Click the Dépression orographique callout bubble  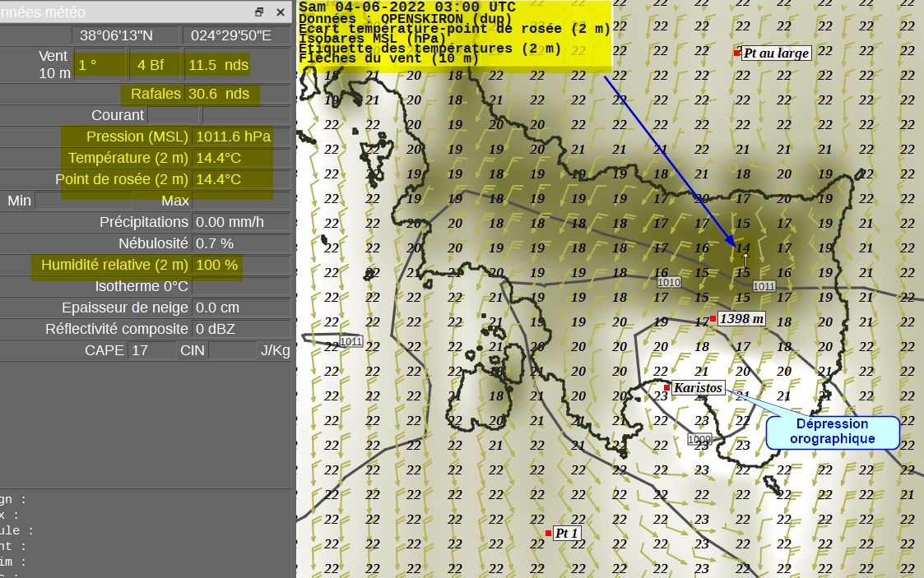click(x=832, y=432)
